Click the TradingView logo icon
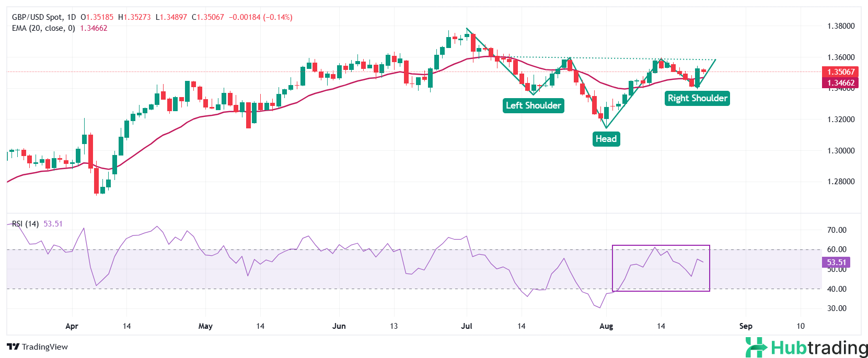 13,347
